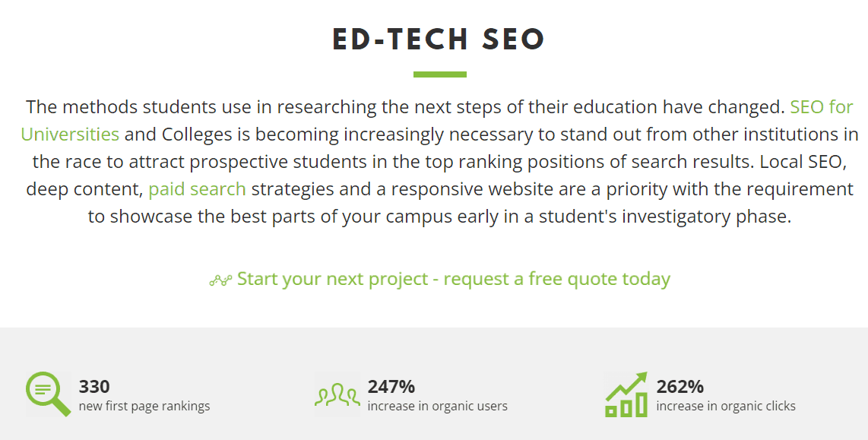Follow the 'paid search' link
The width and height of the screenshot is (868, 440).
coord(197,188)
